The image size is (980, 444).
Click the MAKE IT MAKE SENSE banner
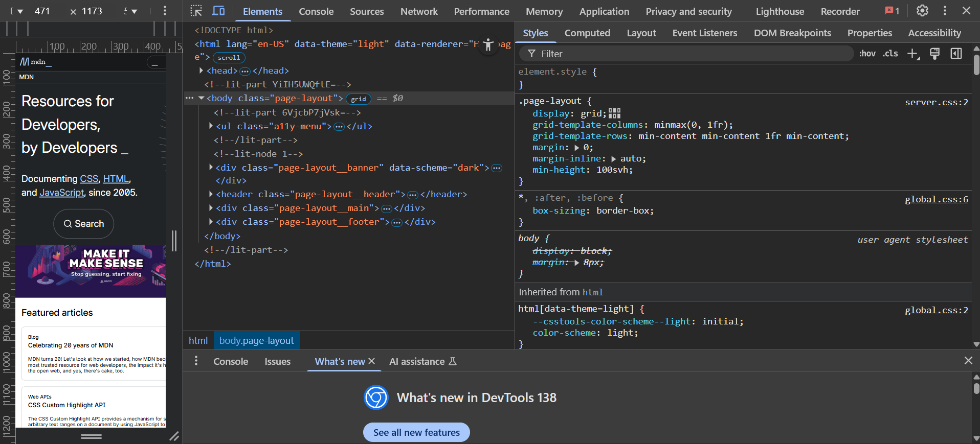point(91,271)
